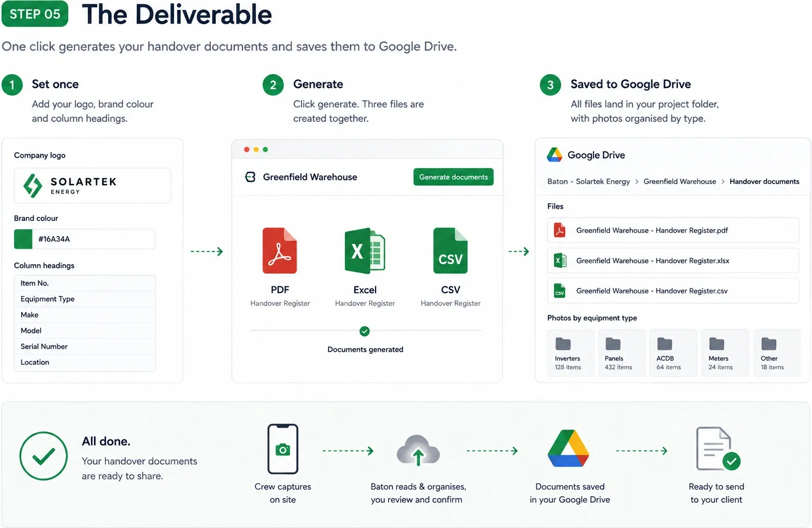Image resolution: width=812 pixels, height=528 pixels.
Task: Click the phone camera icon above Crew captures
Action: [283, 449]
